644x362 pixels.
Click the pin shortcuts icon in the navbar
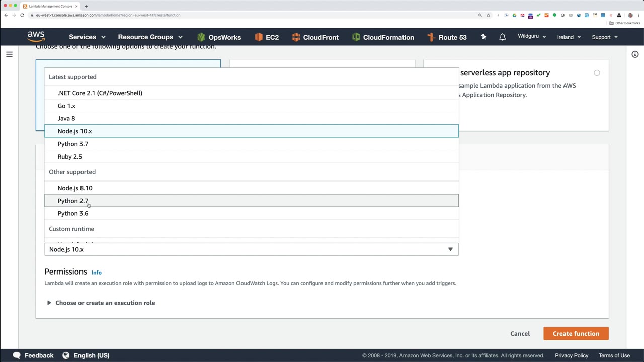[484, 37]
